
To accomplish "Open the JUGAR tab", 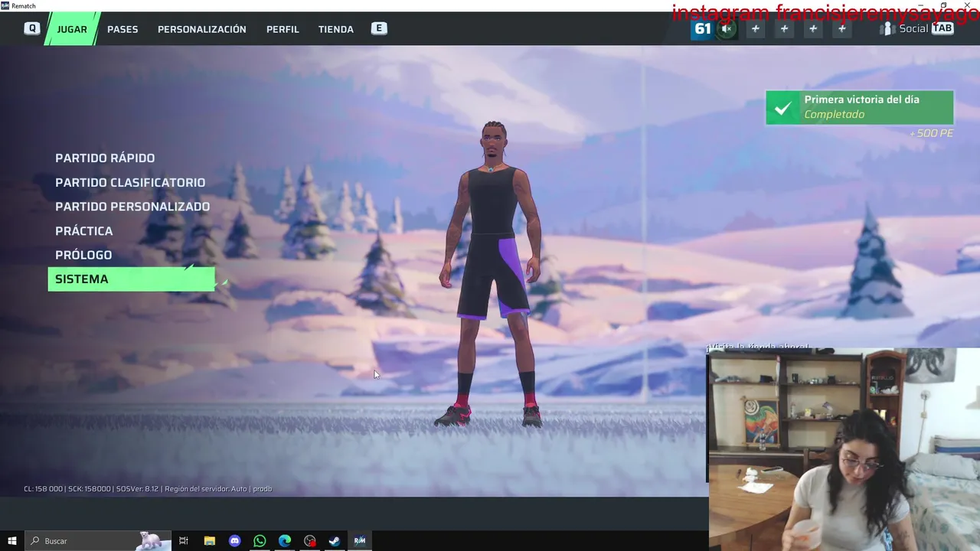I will [x=72, y=29].
